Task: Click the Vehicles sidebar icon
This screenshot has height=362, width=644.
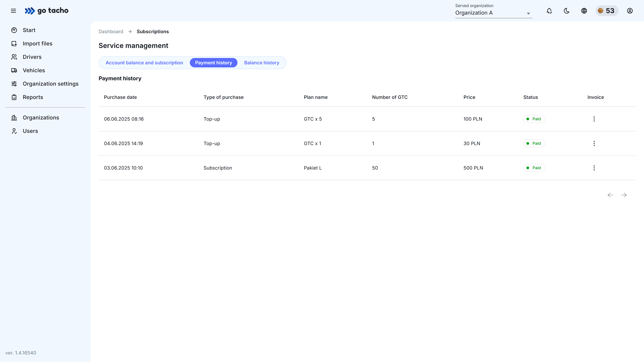Action: click(14, 70)
